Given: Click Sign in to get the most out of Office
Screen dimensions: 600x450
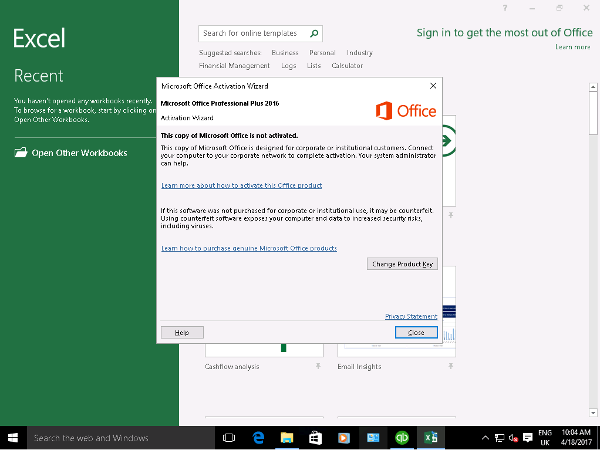Looking at the screenshot, I should [504, 33].
